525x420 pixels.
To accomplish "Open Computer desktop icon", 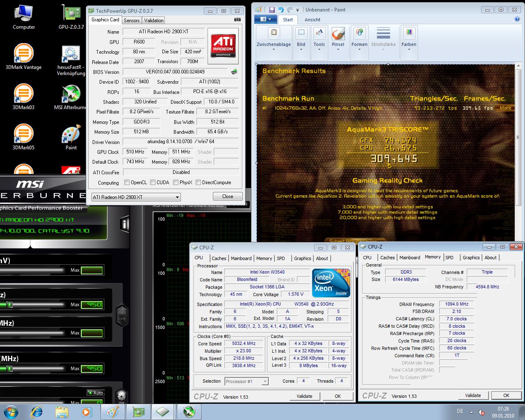I will pos(24,17).
